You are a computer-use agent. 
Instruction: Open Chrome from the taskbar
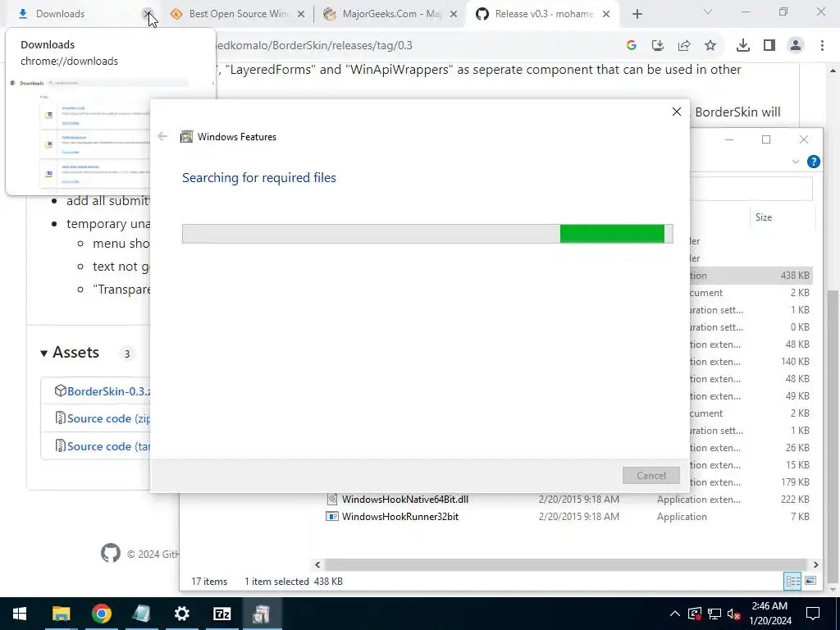(101, 614)
